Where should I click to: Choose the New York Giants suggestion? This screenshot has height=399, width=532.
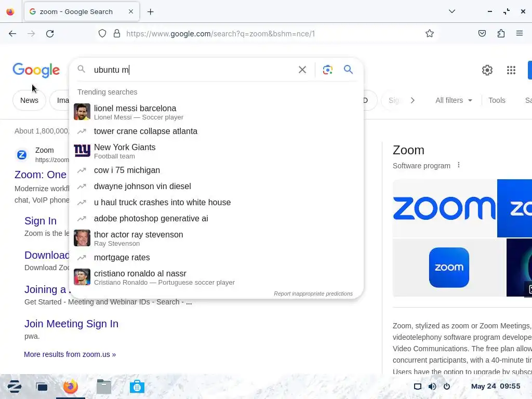[x=216, y=151]
